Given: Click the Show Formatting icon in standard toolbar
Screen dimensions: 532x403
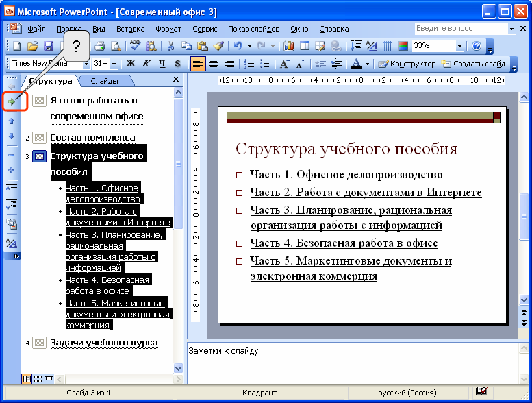Looking at the screenshot, I should click(x=372, y=46).
